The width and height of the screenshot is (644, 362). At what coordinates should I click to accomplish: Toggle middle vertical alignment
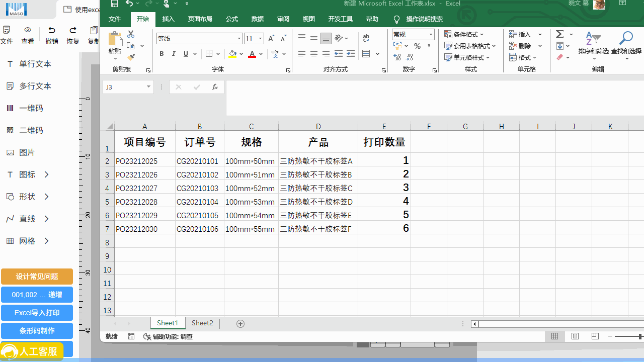coord(314,38)
